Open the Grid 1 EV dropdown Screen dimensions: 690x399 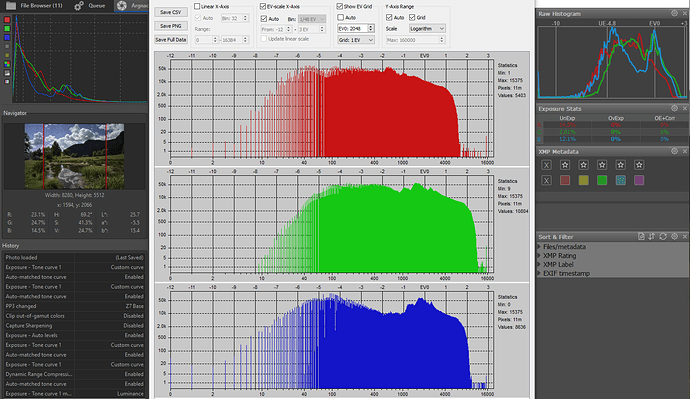click(356, 40)
